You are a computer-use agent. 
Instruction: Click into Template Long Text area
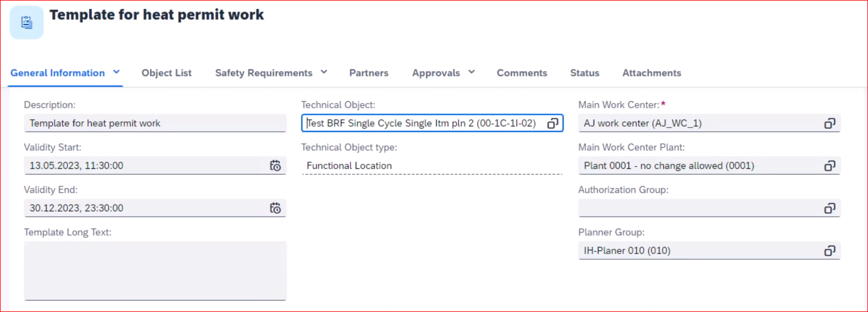(155, 270)
